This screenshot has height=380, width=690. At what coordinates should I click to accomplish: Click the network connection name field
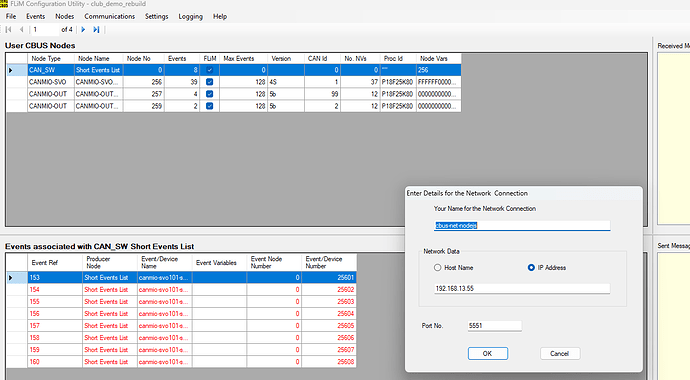(x=522, y=226)
